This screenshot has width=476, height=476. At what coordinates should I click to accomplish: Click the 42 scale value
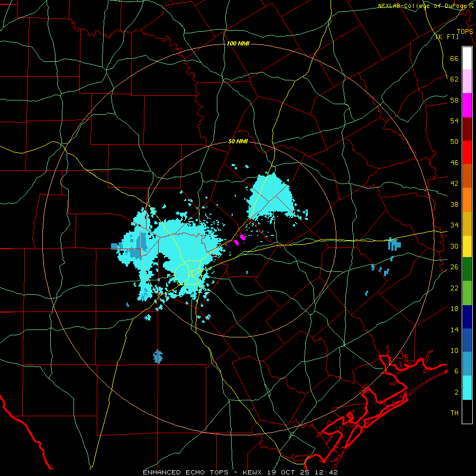click(x=454, y=184)
